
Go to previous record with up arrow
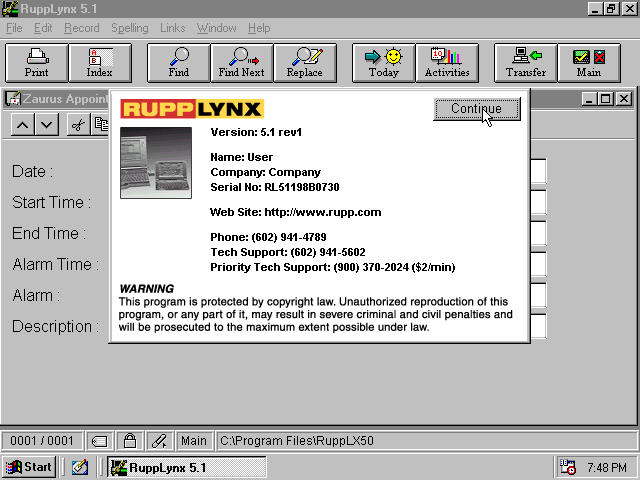pos(23,124)
